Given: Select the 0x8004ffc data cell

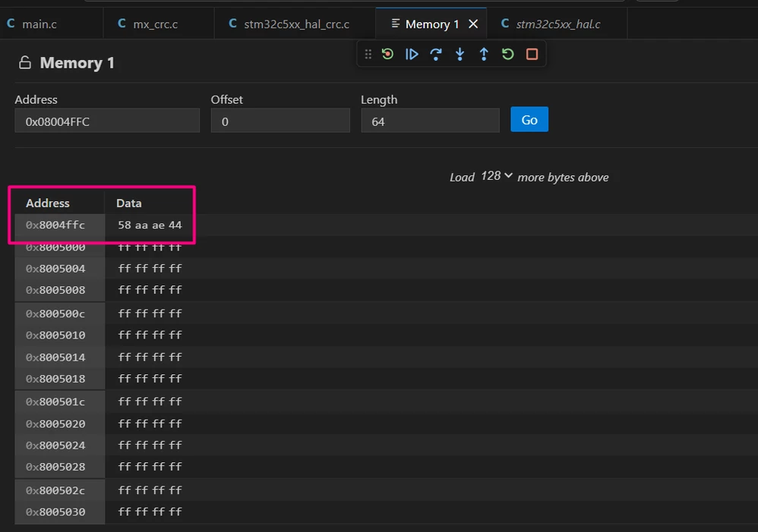Looking at the screenshot, I should [150, 225].
